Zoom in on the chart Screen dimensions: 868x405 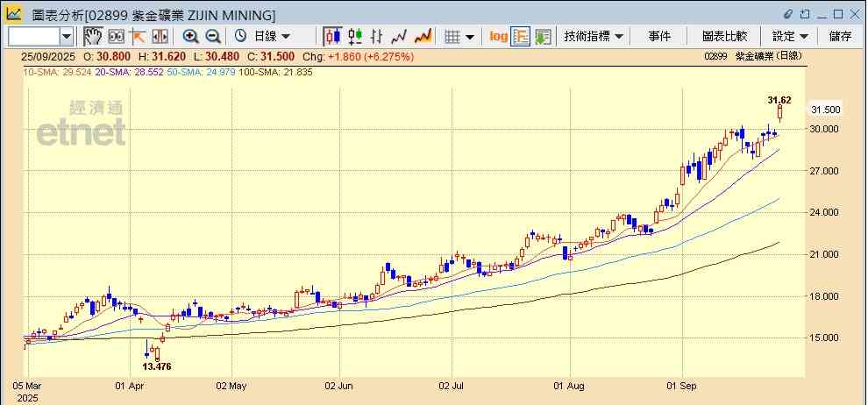(x=191, y=37)
